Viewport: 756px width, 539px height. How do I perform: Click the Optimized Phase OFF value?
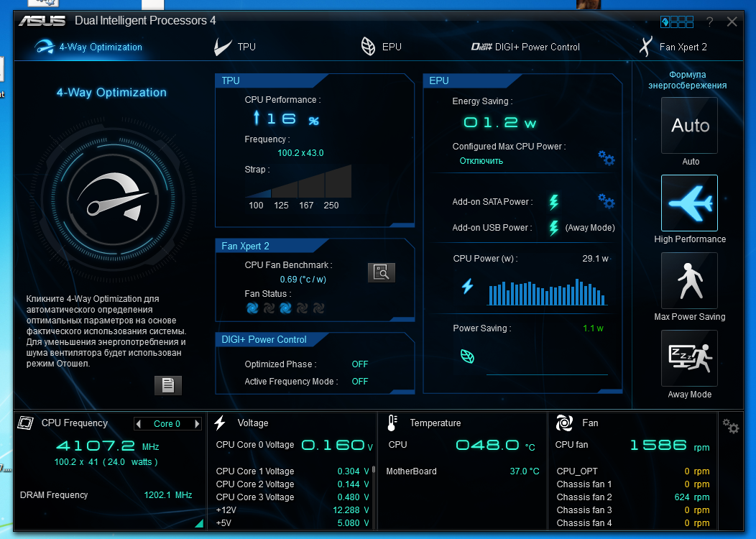(x=360, y=364)
